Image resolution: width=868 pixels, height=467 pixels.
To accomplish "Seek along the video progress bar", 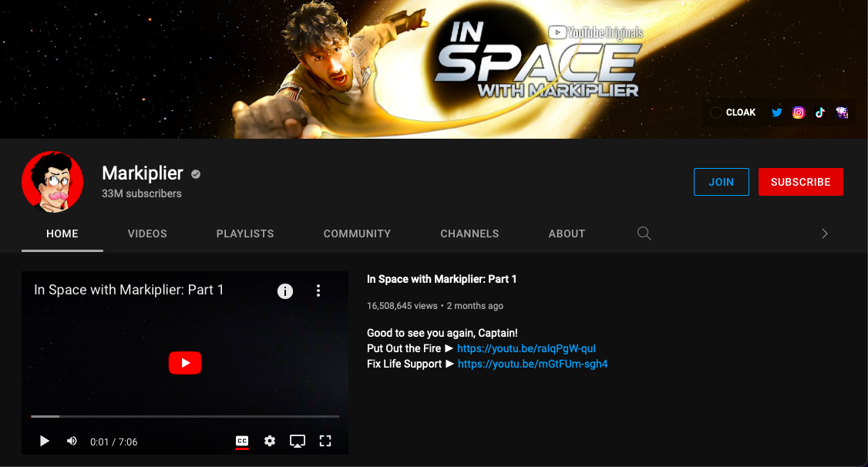I will click(185, 416).
